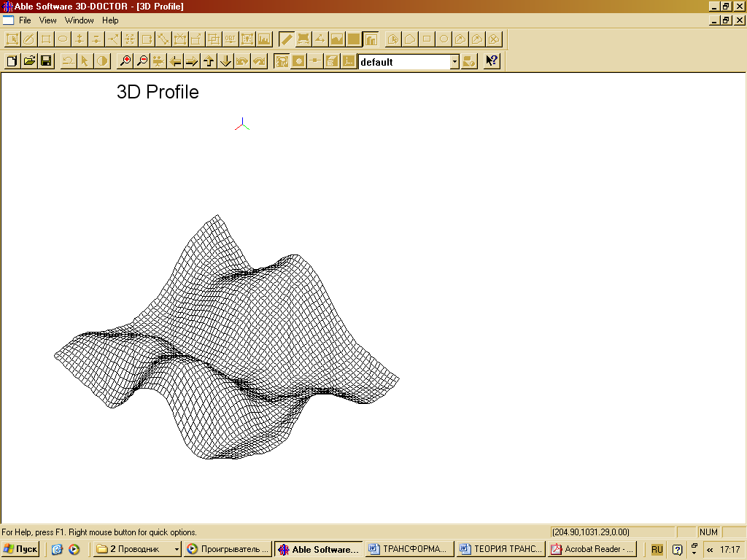Click the up arrow toolbar icon
The height and width of the screenshot is (560, 747).
click(x=209, y=61)
